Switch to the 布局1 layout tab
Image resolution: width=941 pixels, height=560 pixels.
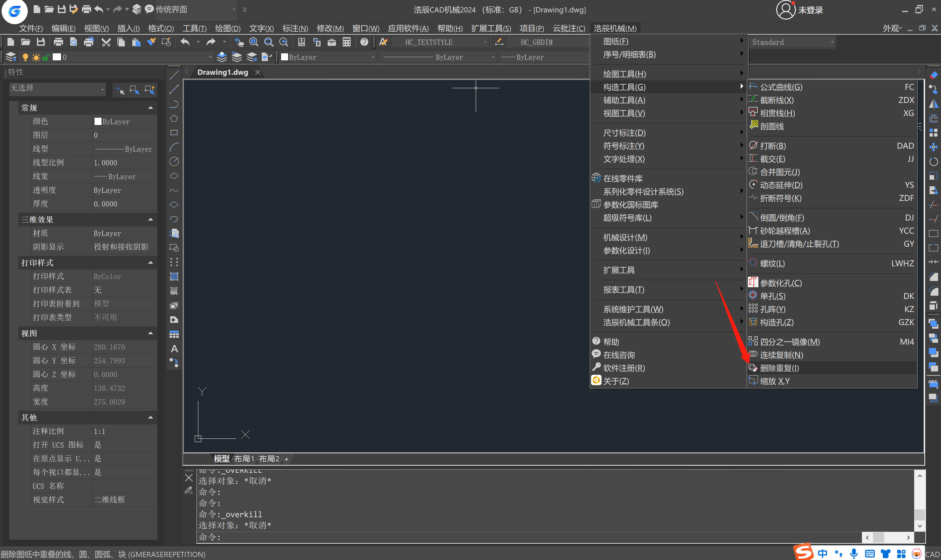point(244,459)
